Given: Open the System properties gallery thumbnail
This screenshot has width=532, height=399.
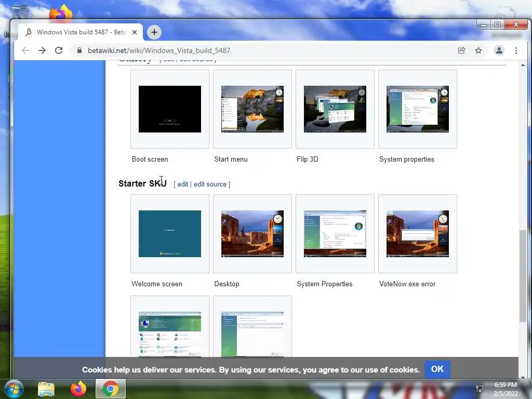Looking at the screenshot, I should coord(418,109).
